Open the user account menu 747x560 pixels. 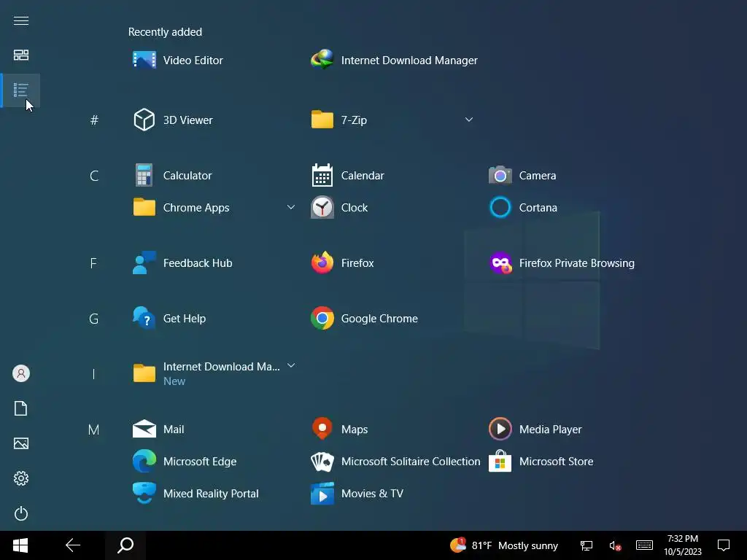[21, 373]
